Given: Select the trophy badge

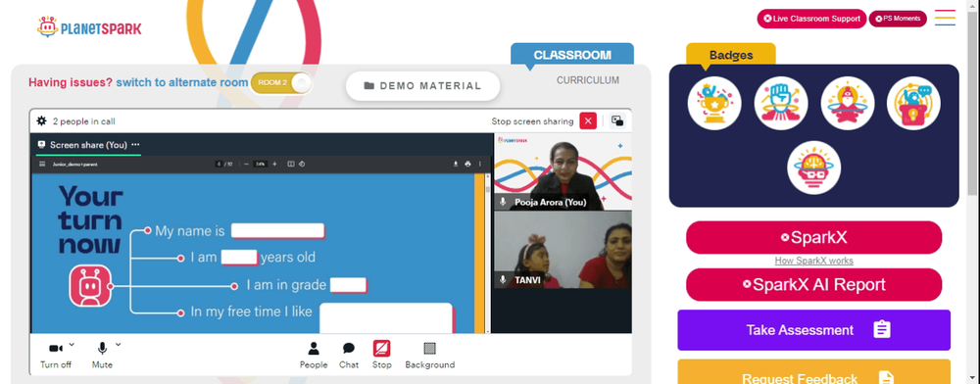Looking at the screenshot, I should tap(714, 104).
